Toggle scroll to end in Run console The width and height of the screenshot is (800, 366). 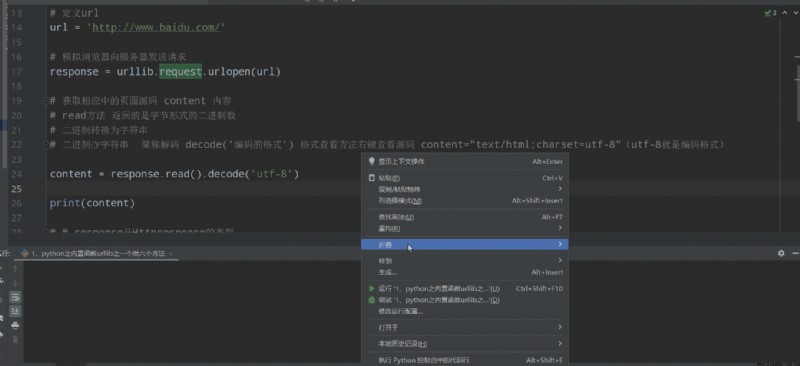point(15,311)
